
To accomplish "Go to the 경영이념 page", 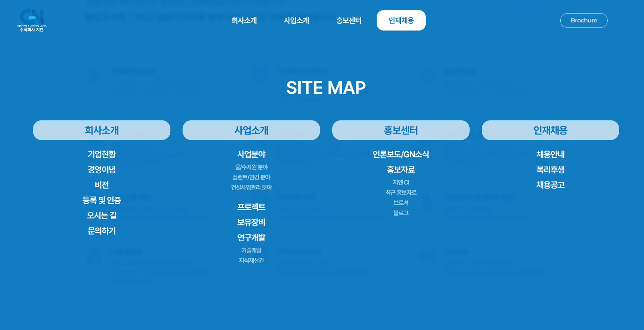I will [102, 170].
